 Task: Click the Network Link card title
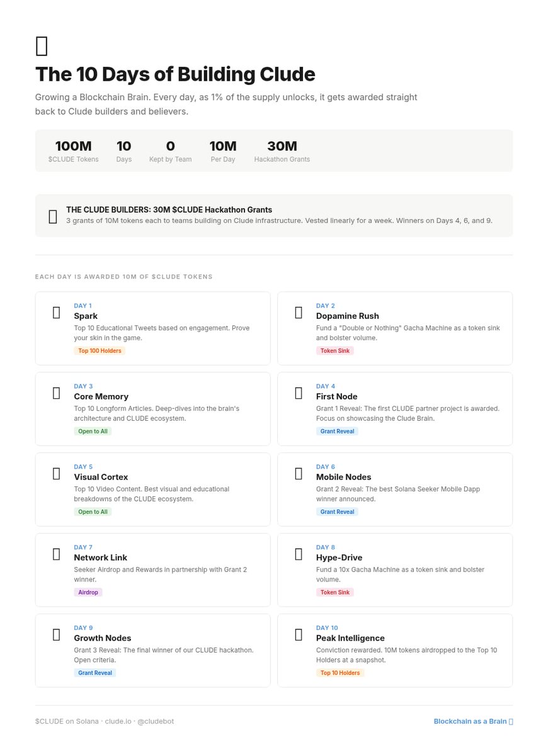[x=101, y=558]
